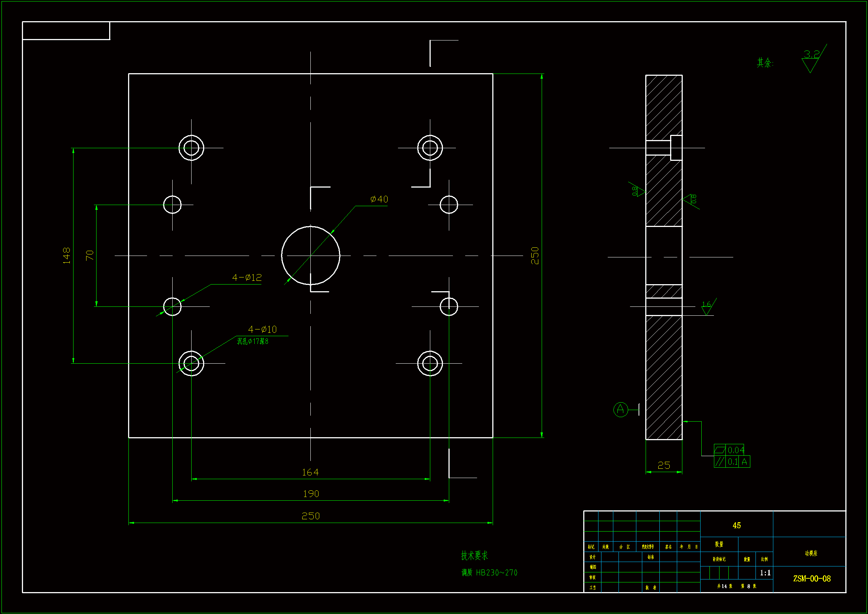Click the Ø40 diameter dimension label
Image resolution: width=868 pixels, height=614 pixels.
pyautogui.click(x=379, y=199)
